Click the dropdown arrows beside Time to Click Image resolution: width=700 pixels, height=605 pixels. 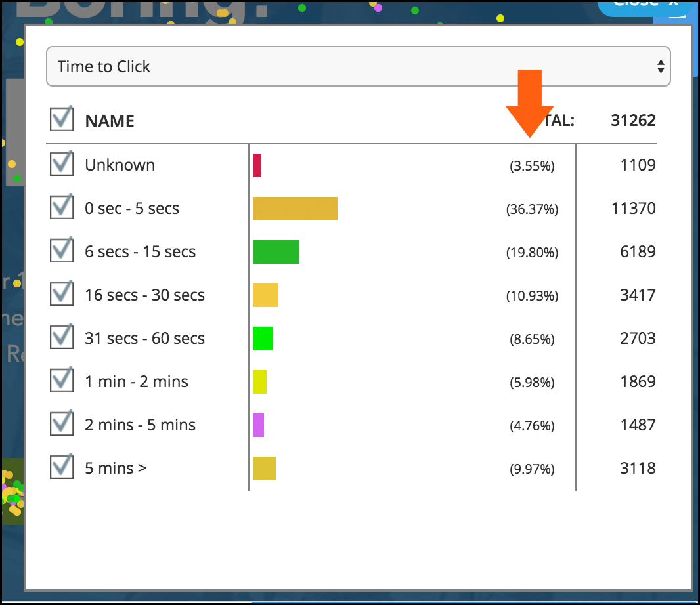pyautogui.click(x=661, y=66)
